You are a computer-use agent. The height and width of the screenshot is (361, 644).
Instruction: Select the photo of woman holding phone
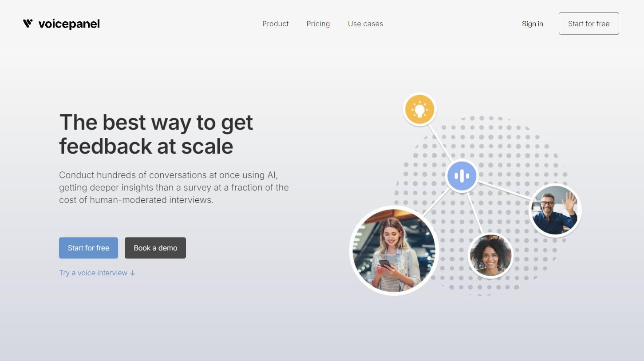pyautogui.click(x=394, y=250)
